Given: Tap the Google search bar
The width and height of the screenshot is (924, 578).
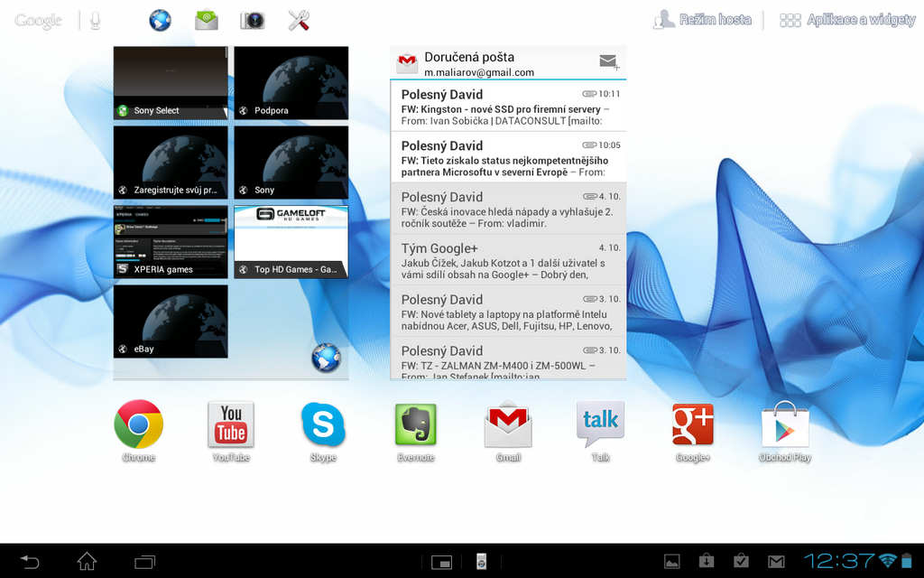Looking at the screenshot, I should click(38, 19).
